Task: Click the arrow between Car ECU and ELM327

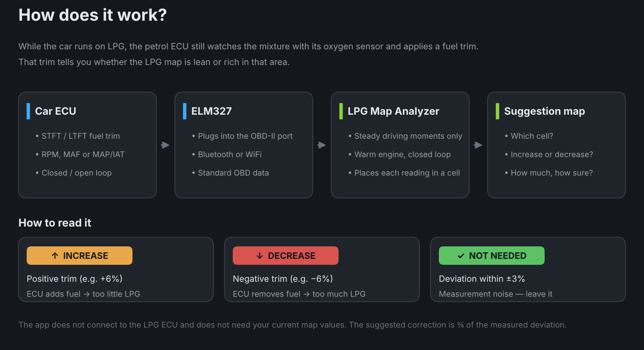Action: [x=165, y=145]
